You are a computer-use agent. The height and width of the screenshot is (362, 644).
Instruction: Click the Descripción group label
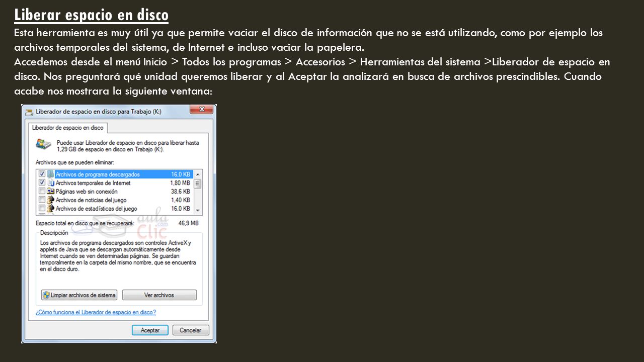[x=54, y=233]
